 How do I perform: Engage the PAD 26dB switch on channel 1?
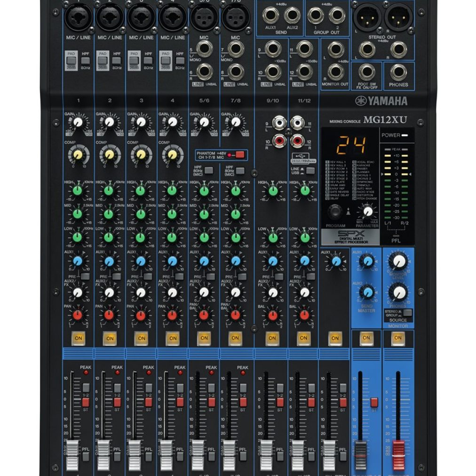(71, 60)
